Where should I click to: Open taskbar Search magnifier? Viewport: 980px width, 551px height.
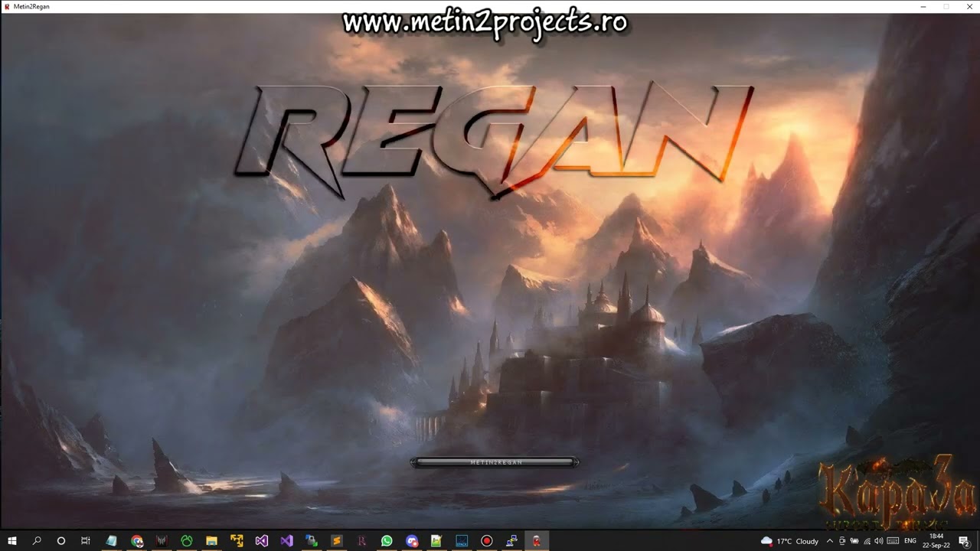click(37, 541)
